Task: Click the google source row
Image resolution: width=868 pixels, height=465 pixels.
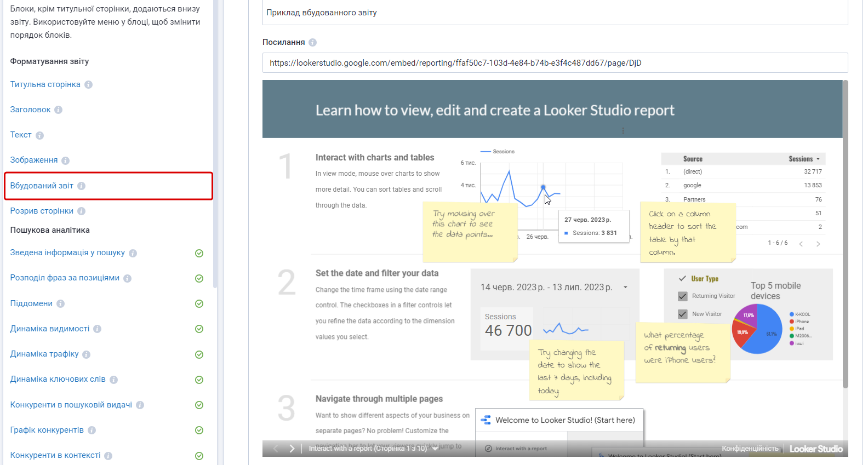Action: (x=744, y=185)
